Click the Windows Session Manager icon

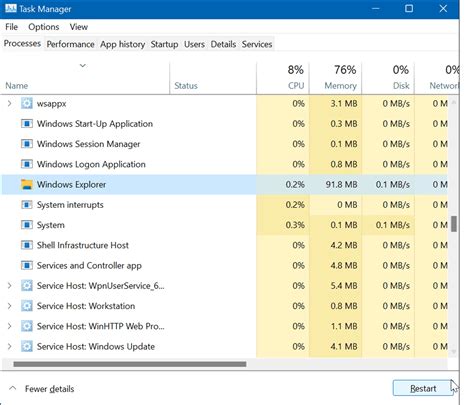pos(27,144)
